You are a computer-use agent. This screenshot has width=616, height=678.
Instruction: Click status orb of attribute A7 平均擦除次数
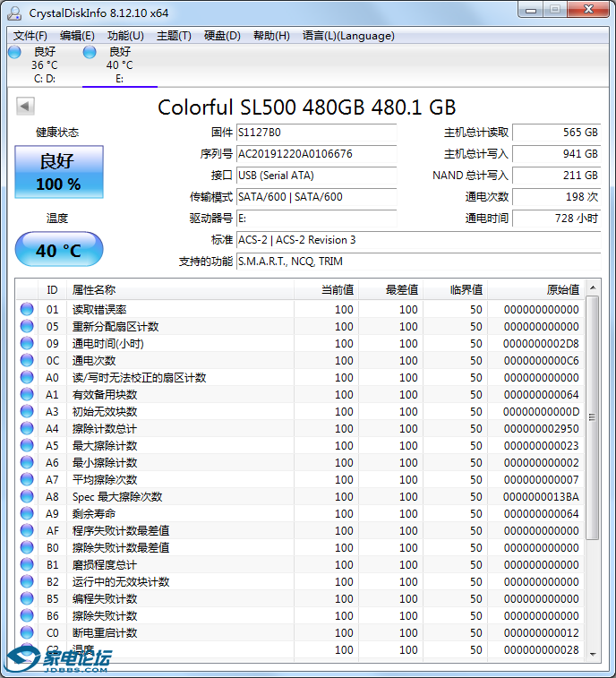pos(27,479)
